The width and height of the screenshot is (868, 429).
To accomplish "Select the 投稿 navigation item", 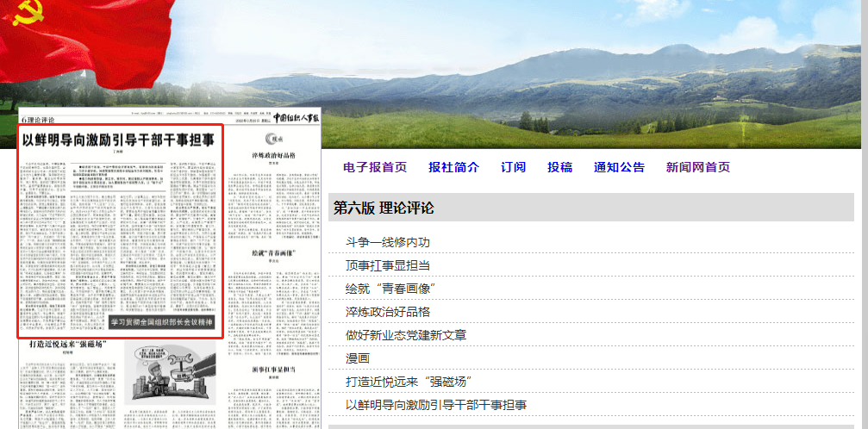I will coord(559,167).
